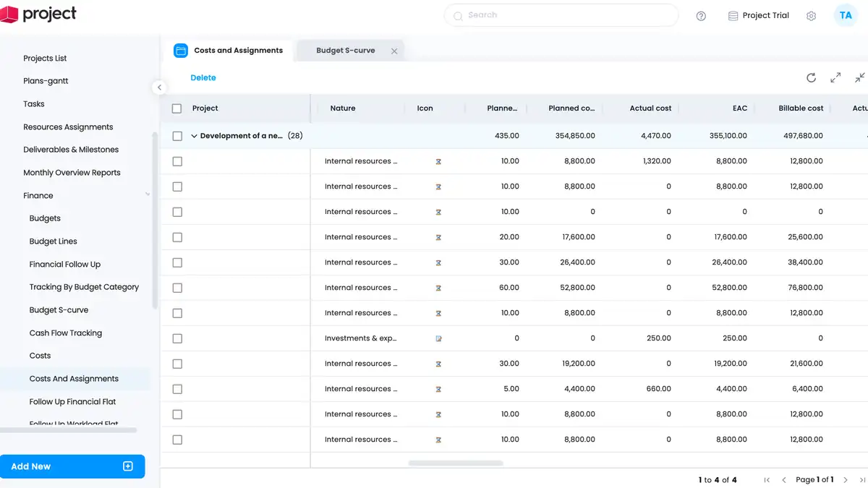Click the collapse view arrows icon
Viewport: 868px width, 488px height.
859,78
